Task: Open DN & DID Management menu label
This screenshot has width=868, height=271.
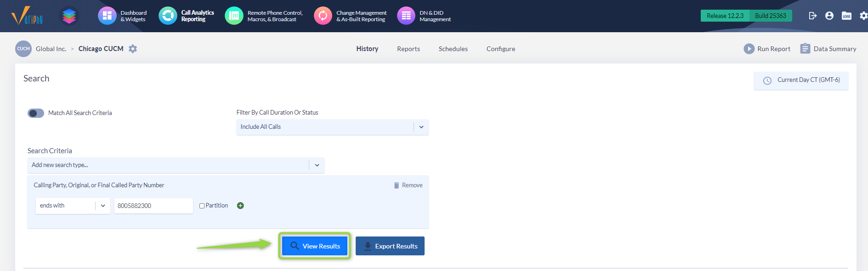Action: pos(435,16)
